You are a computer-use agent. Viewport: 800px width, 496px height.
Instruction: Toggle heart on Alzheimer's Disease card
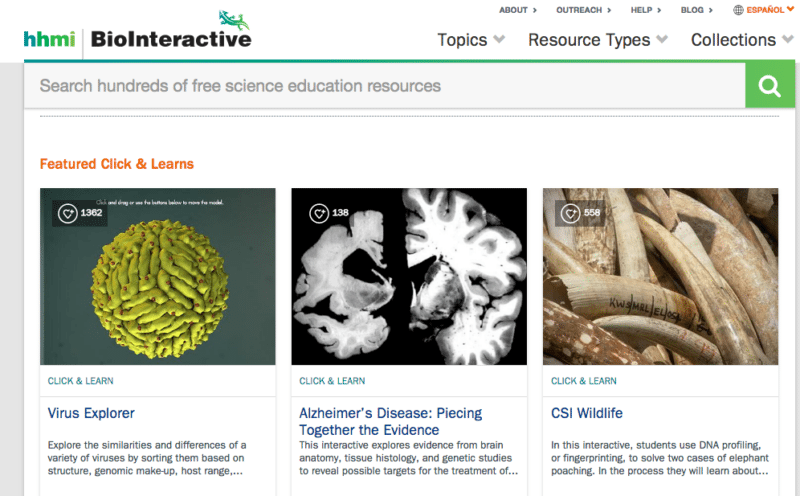point(318,213)
